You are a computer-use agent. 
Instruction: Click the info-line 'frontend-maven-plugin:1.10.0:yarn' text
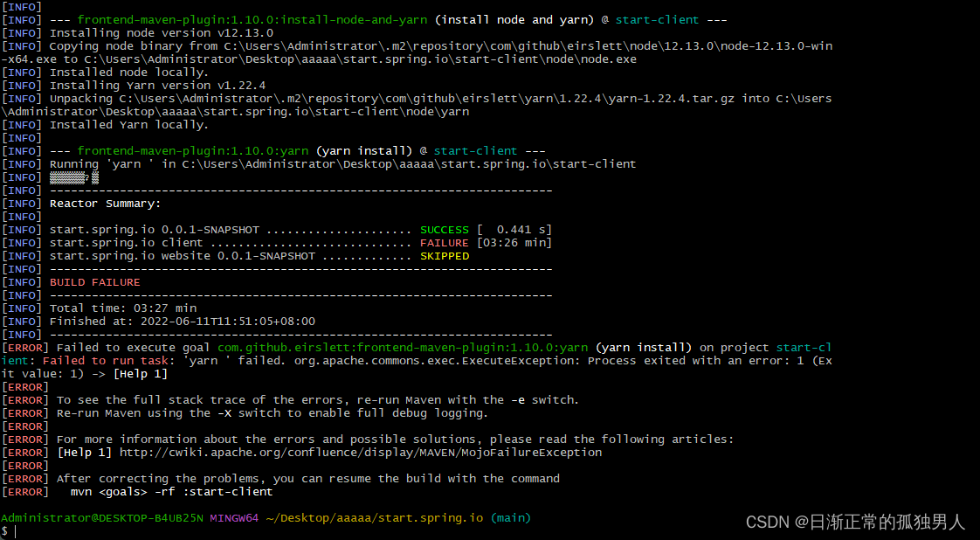(192, 151)
